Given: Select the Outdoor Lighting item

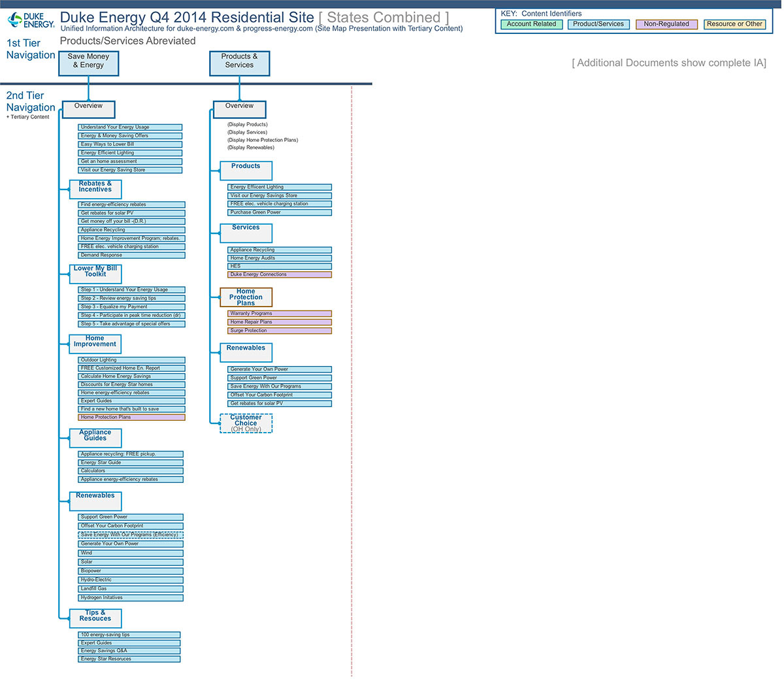Looking at the screenshot, I should [x=131, y=360].
